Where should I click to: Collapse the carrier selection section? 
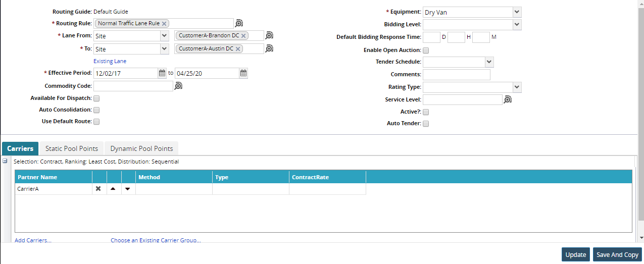pyautogui.click(x=5, y=161)
